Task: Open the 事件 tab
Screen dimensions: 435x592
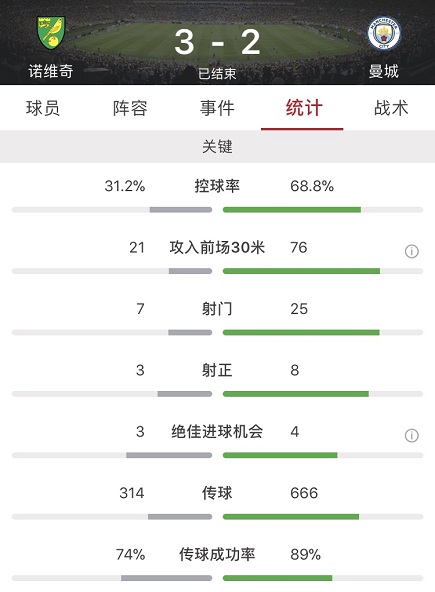Action: (217, 108)
